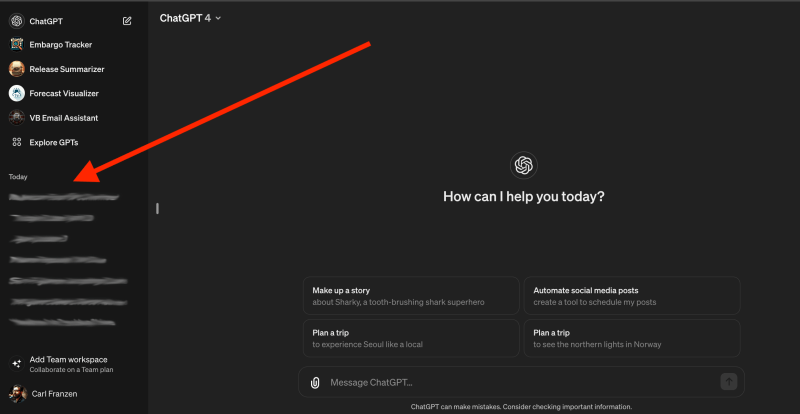800x414 pixels.
Task: Open the ChatGPT 4 model dropdown
Action: tap(190, 18)
